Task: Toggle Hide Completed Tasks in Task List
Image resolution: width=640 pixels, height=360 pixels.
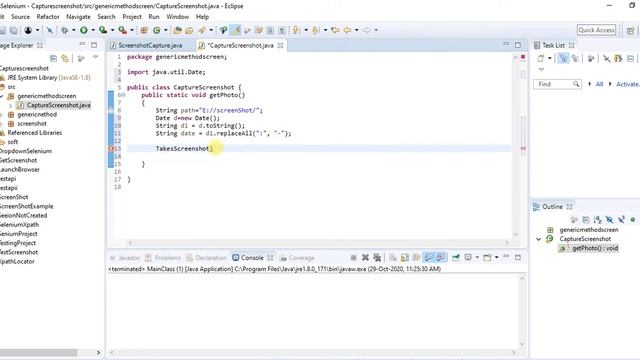Action: (618, 59)
